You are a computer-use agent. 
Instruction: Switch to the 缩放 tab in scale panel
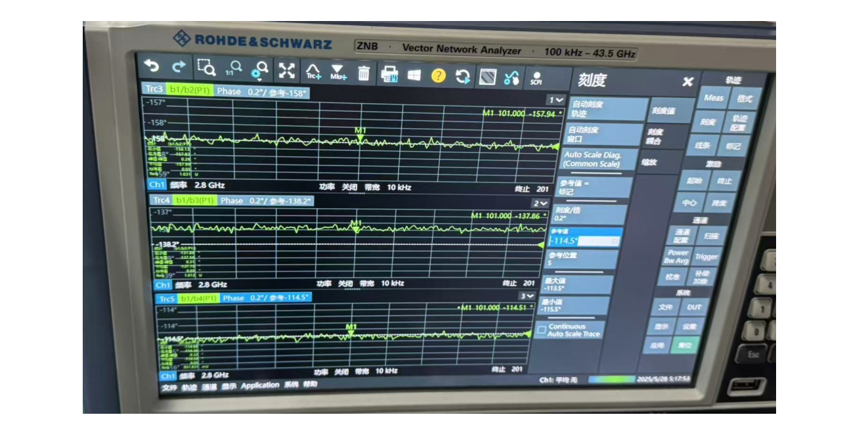(649, 162)
